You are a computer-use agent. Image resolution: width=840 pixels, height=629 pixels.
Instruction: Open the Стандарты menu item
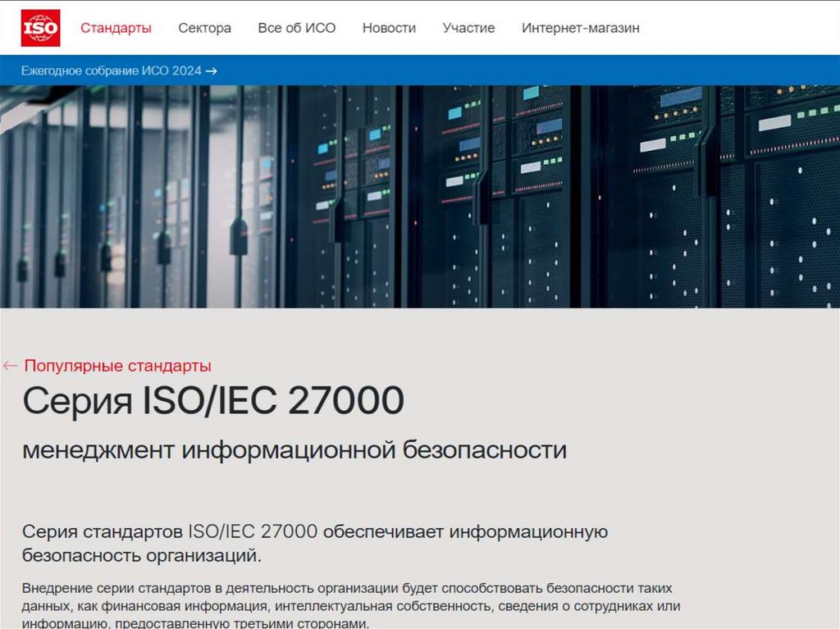(116, 28)
